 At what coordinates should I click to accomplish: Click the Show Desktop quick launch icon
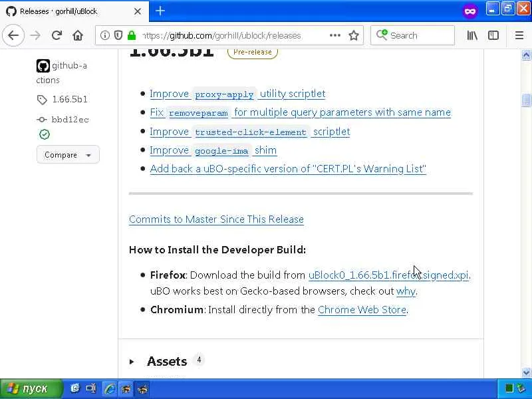click(91, 388)
